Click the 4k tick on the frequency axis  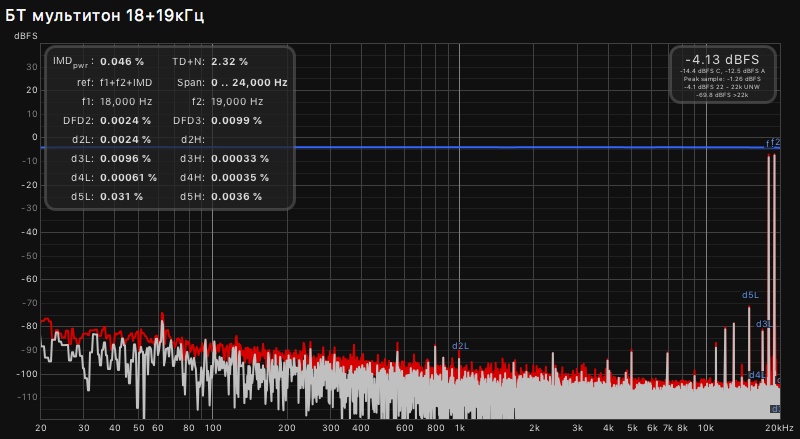pyautogui.click(x=608, y=428)
